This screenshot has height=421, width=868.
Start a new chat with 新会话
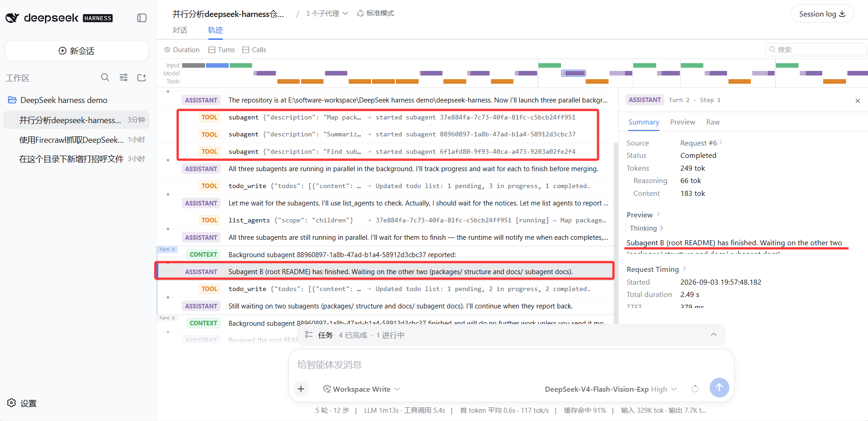(76, 51)
